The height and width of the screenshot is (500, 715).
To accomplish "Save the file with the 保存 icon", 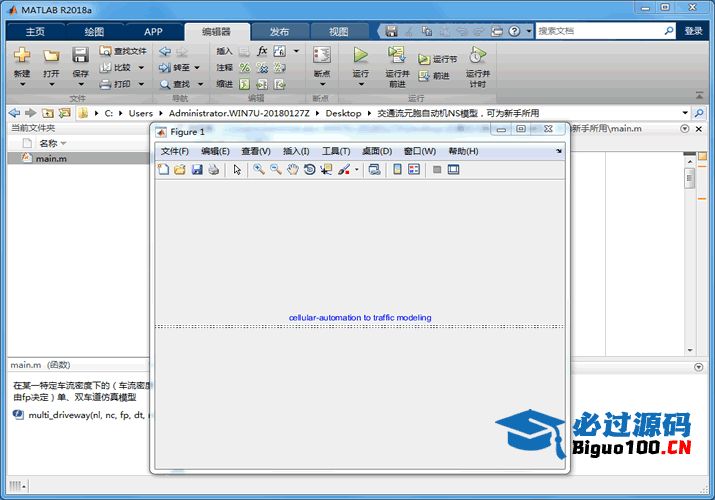I will (x=80, y=55).
